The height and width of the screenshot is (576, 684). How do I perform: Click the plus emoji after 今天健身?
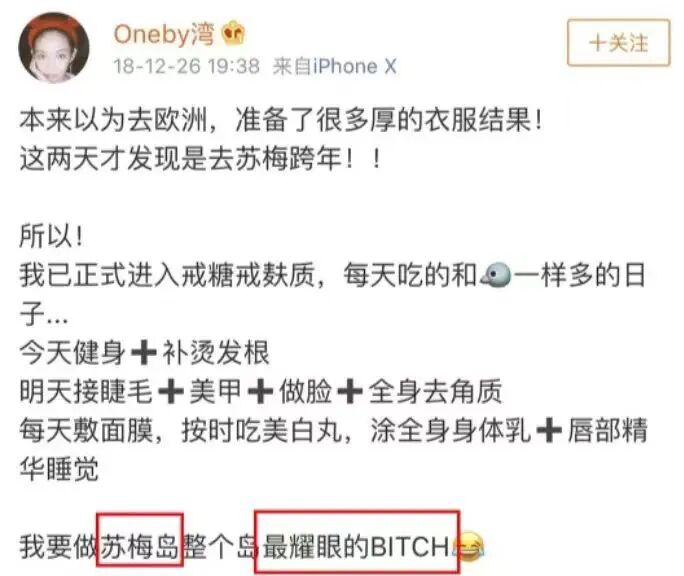(x=144, y=352)
